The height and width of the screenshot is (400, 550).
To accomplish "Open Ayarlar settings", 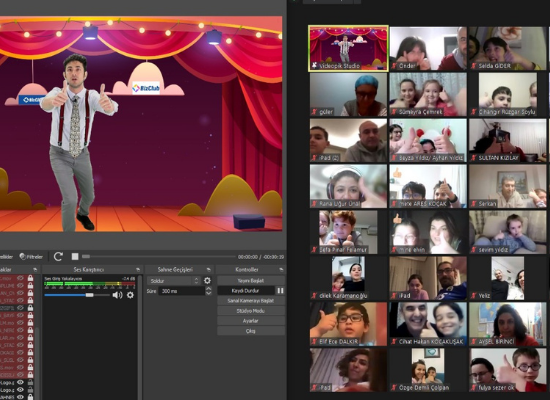I will pyautogui.click(x=250, y=321).
